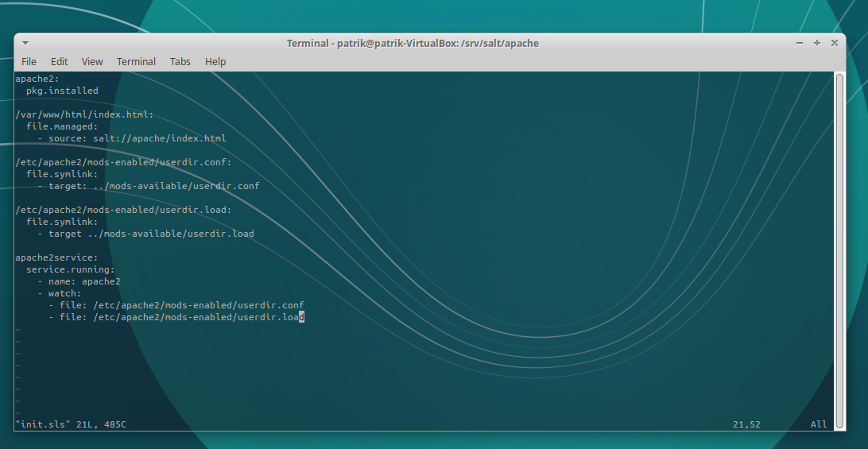
Task: Maximize the Terminal window
Action: pos(817,43)
